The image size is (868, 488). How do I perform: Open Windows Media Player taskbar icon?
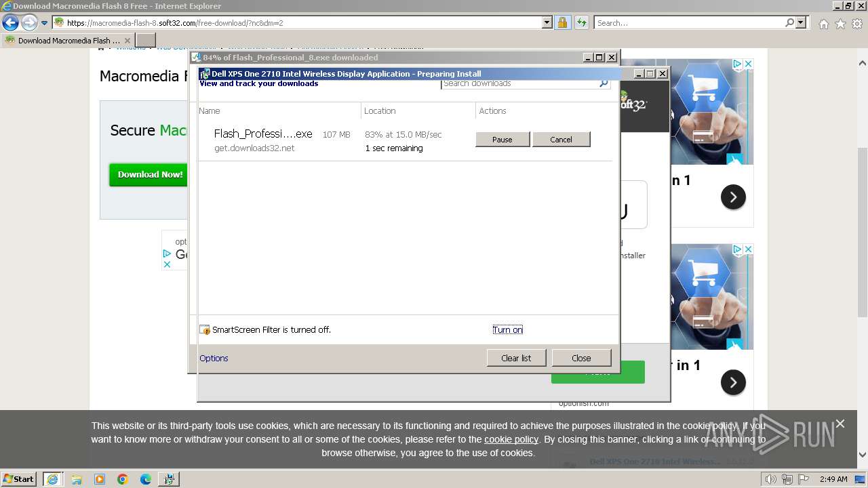coord(100,479)
